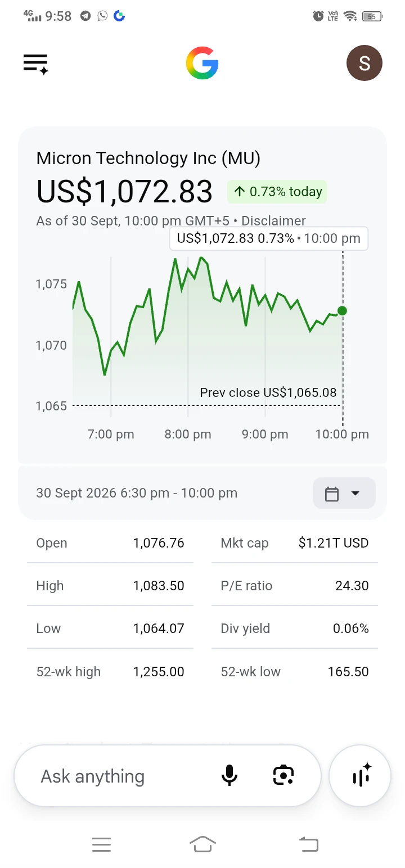This screenshot has width=405, height=868.
Task: Select the green chart endpoint marker
Action: (342, 310)
